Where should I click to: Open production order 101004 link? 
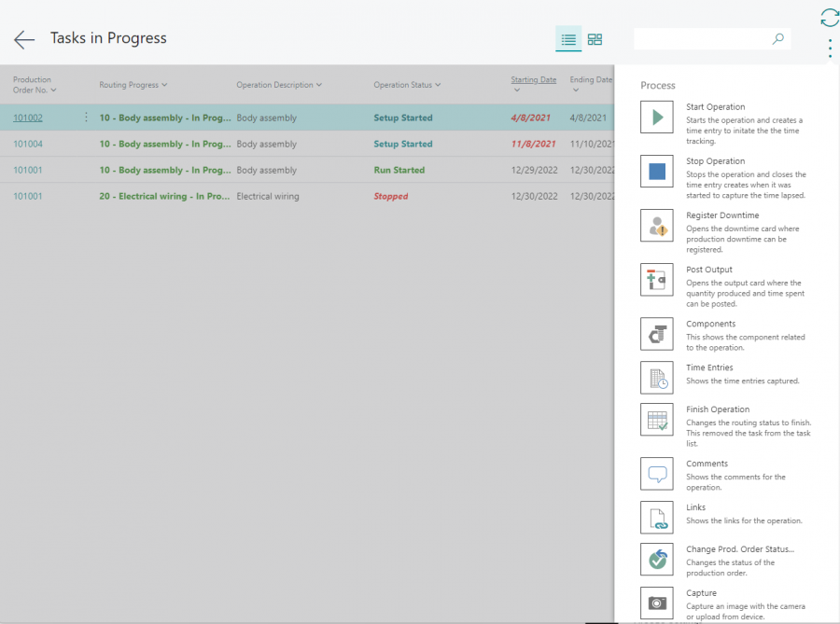click(28, 144)
